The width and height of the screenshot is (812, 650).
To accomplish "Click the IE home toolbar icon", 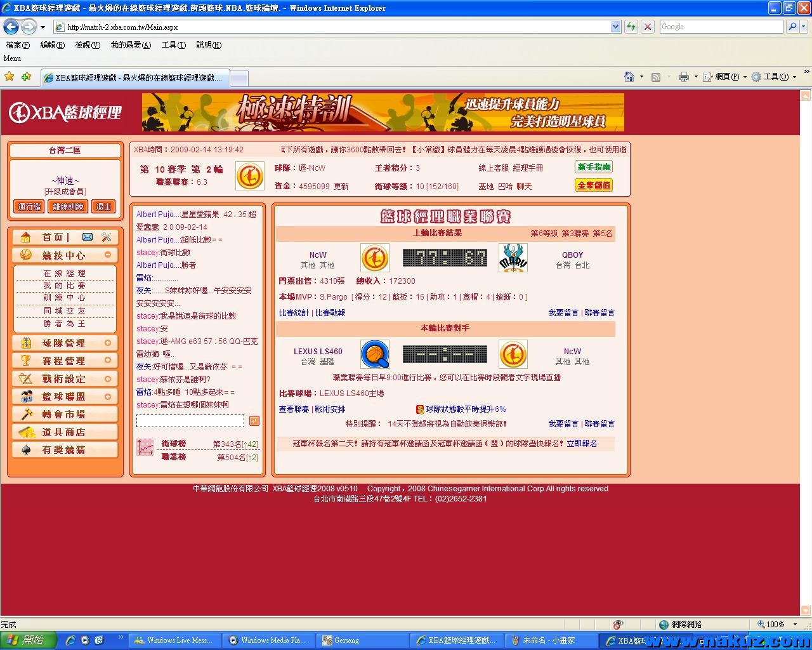I will pyautogui.click(x=629, y=77).
